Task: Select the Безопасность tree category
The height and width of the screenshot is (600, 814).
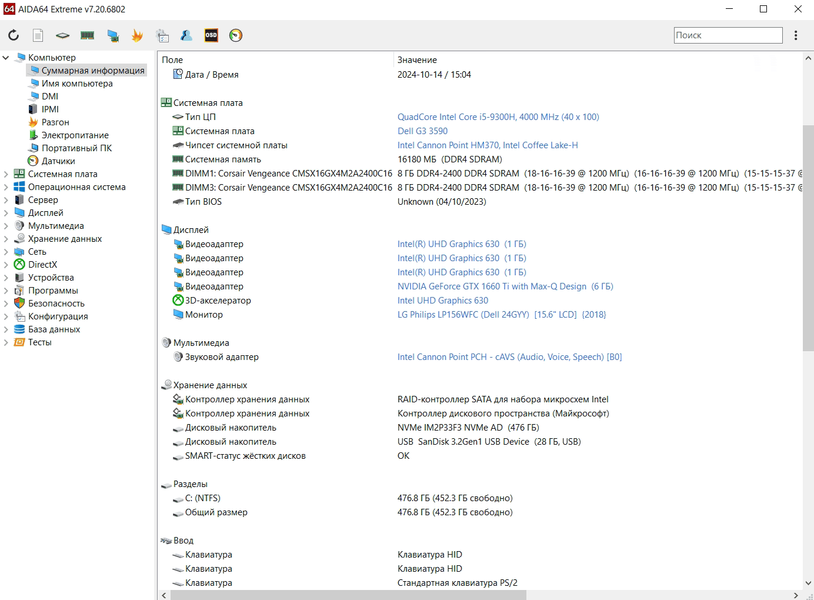Action: tap(56, 304)
